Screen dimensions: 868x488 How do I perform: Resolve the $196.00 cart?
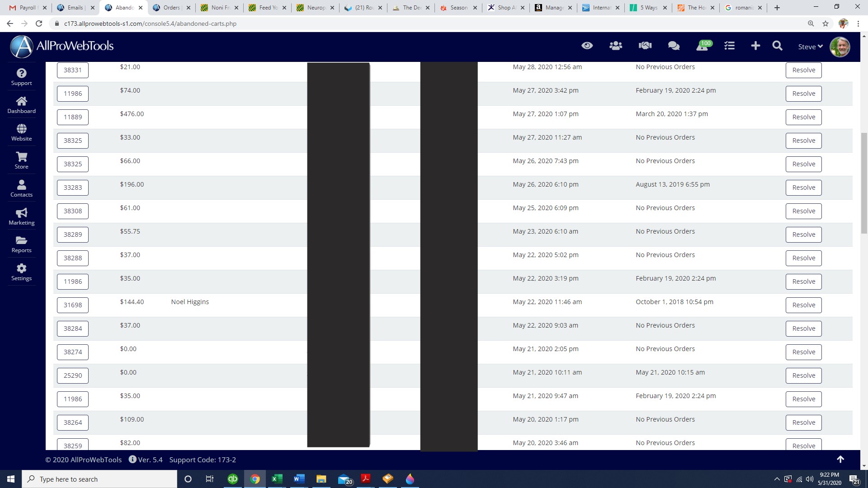[x=803, y=188]
